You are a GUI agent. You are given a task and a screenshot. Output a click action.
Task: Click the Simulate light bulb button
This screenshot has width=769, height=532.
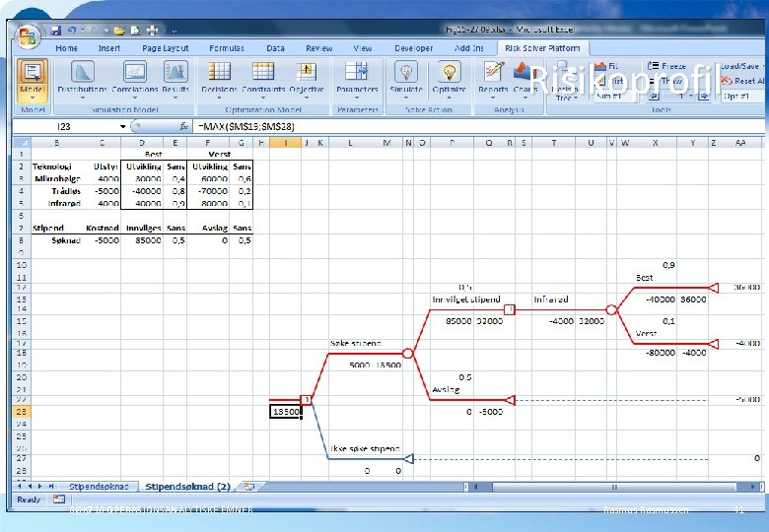pyautogui.click(x=406, y=79)
